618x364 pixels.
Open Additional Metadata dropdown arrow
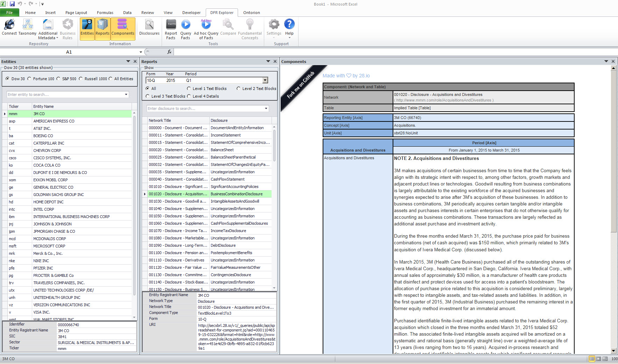tap(57, 38)
